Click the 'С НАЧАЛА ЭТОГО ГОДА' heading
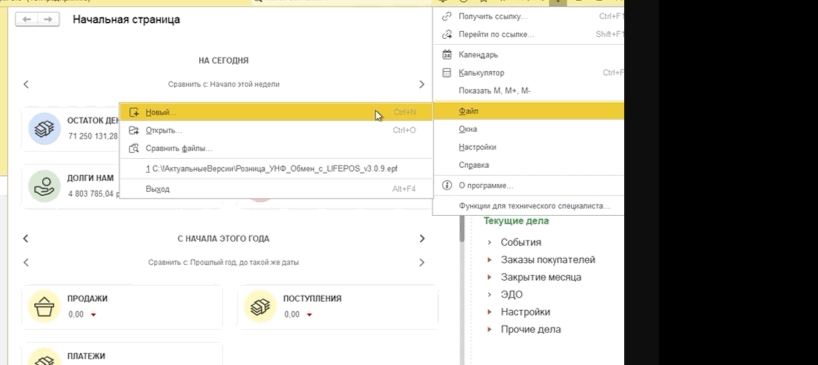The width and height of the screenshot is (818, 365). point(223,239)
